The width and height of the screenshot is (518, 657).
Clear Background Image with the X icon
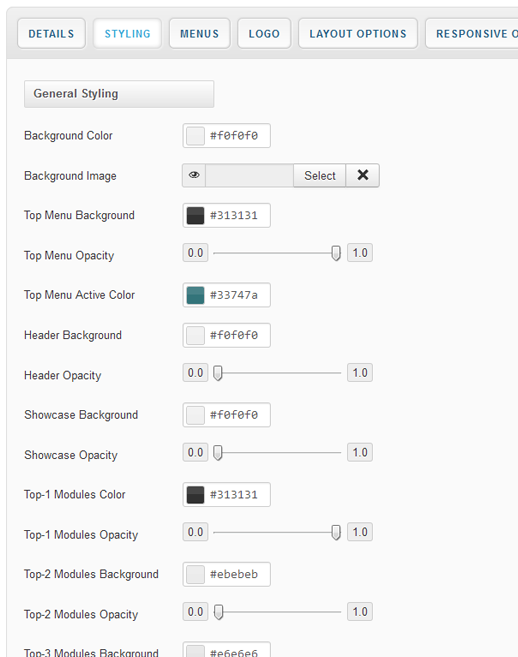363,176
